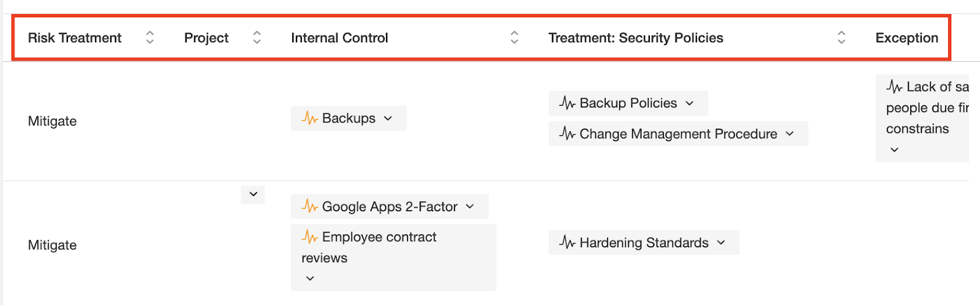Image resolution: width=980 pixels, height=305 pixels.
Task: Click the Google Apps 2-Factor pulse icon
Action: (309, 207)
